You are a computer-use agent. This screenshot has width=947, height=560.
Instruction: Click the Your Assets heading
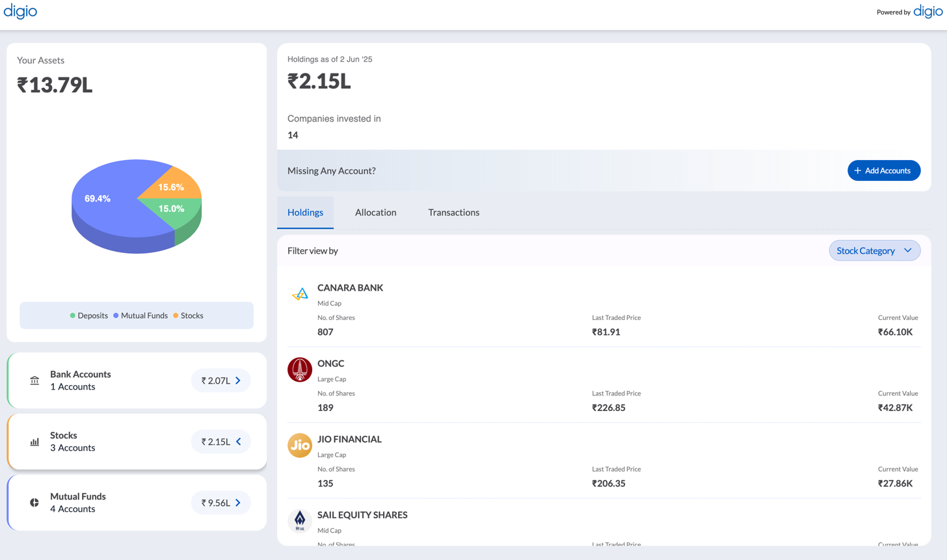pyautogui.click(x=40, y=60)
